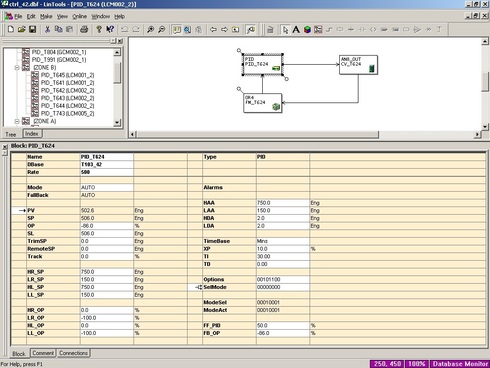Click the XP value field 10.0
Image resolution: width=490 pixels, height=368 pixels.
283,249
